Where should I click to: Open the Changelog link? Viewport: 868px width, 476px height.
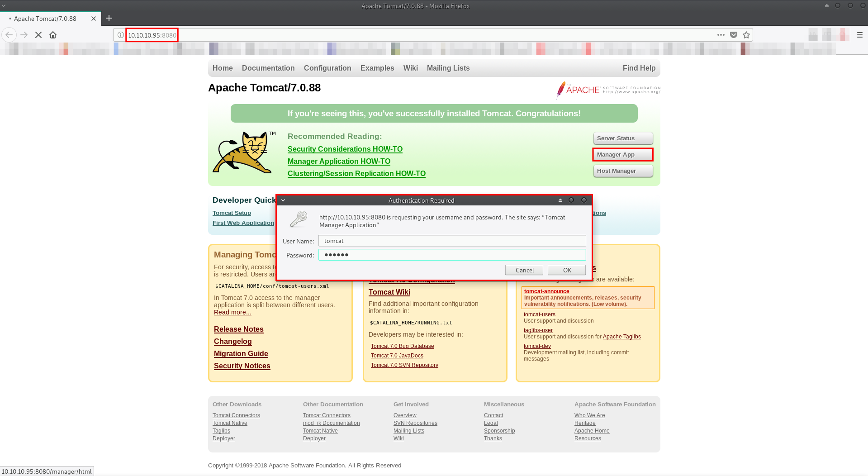pyautogui.click(x=232, y=341)
